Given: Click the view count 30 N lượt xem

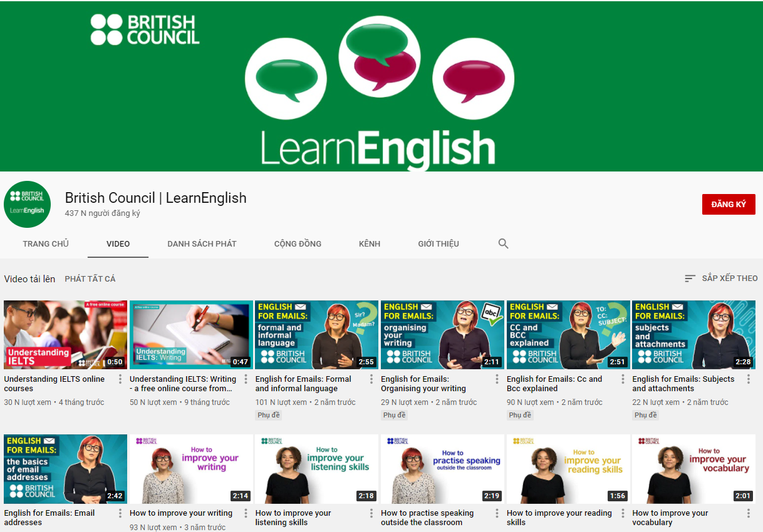Looking at the screenshot, I should (28, 402).
